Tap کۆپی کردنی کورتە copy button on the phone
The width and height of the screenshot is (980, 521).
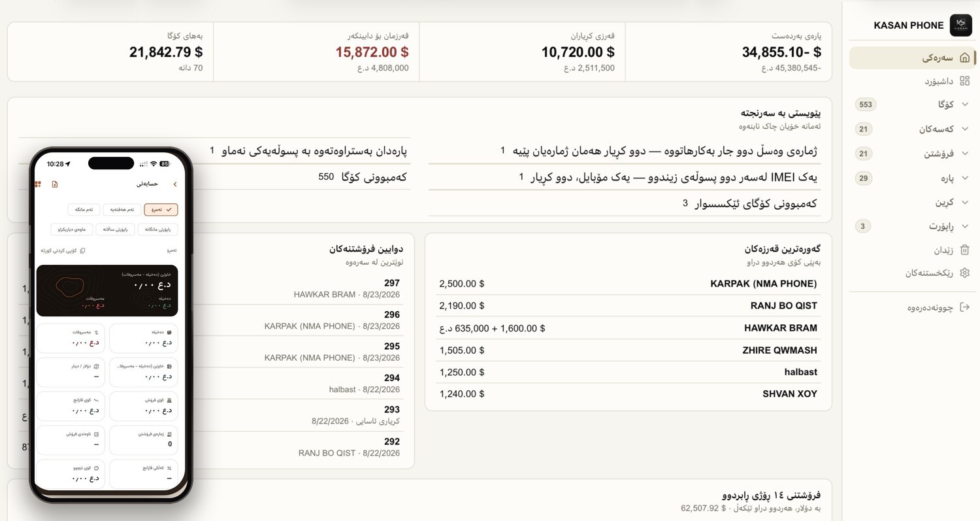point(63,250)
